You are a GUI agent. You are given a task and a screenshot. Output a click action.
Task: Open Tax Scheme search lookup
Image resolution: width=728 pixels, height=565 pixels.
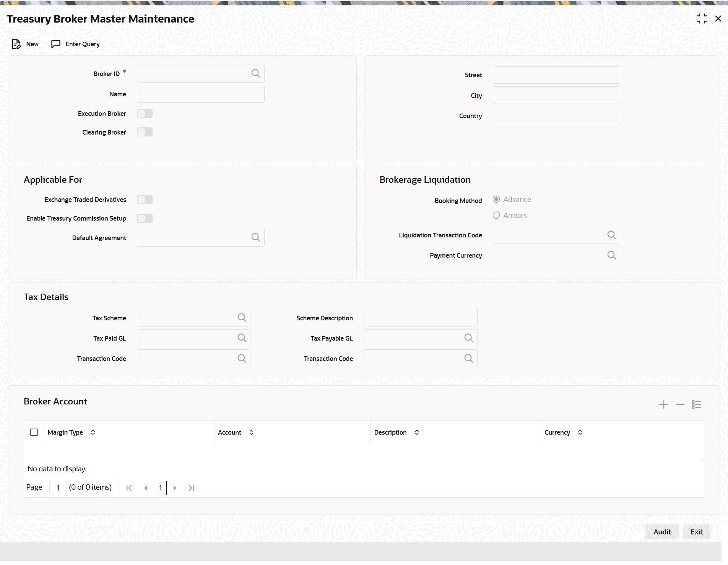click(242, 318)
